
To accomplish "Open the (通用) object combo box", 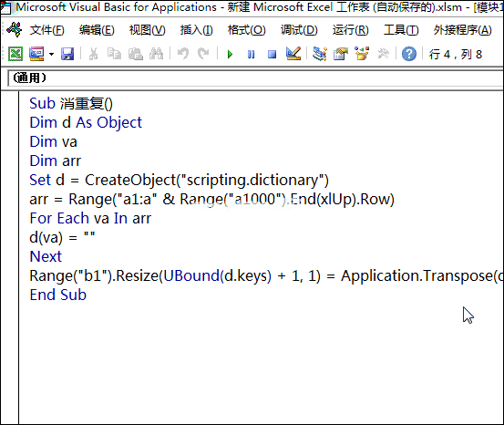I will (256, 78).
